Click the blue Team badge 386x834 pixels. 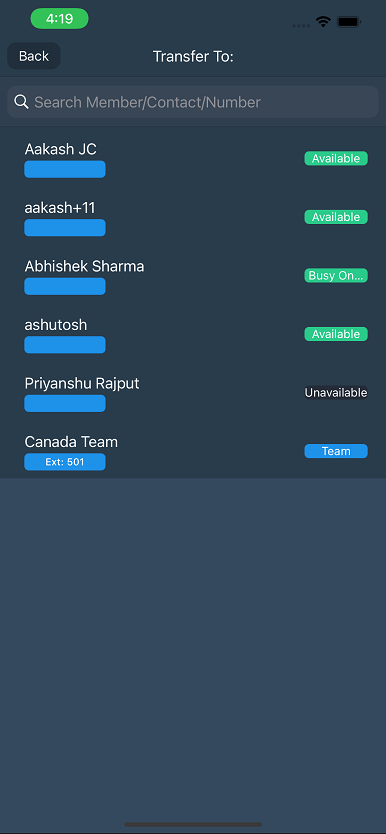336,451
